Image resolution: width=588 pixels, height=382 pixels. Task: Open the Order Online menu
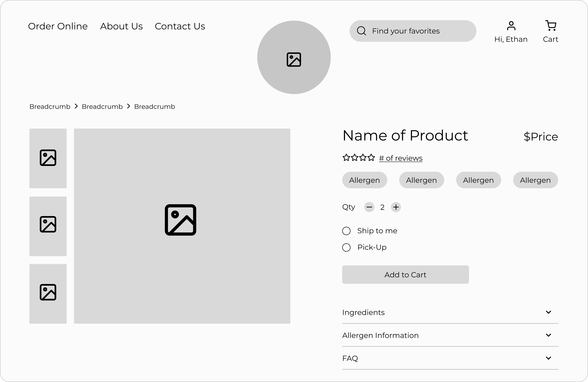tap(58, 26)
